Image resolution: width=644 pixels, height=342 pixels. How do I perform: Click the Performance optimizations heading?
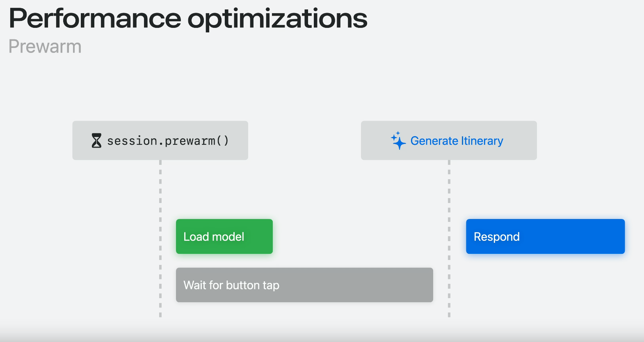tap(188, 19)
